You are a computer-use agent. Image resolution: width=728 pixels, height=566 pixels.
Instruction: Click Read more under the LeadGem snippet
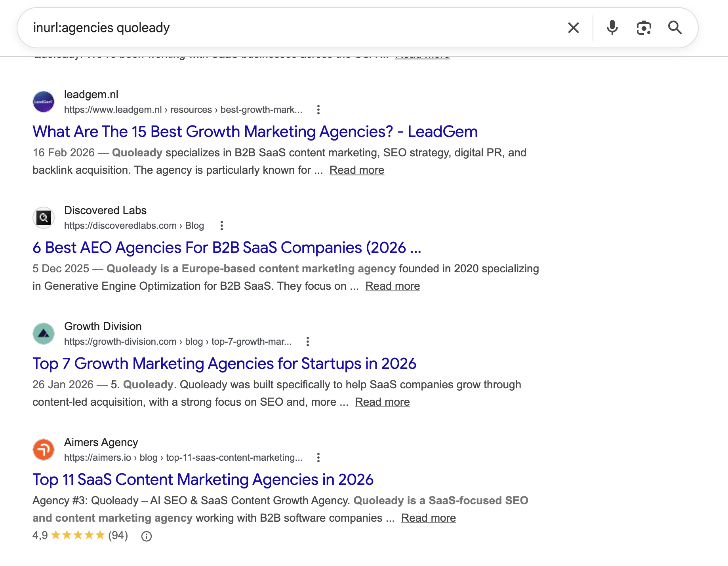(356, 170)
